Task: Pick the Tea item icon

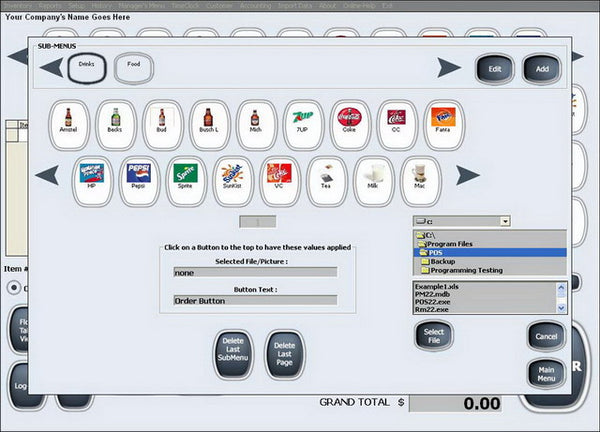Action: (x=326, y=181)
